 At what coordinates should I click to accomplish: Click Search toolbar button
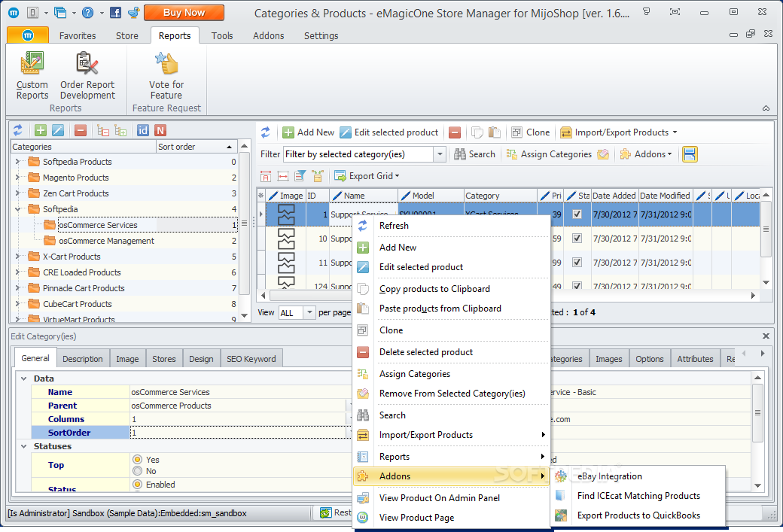tap(474, 154)
